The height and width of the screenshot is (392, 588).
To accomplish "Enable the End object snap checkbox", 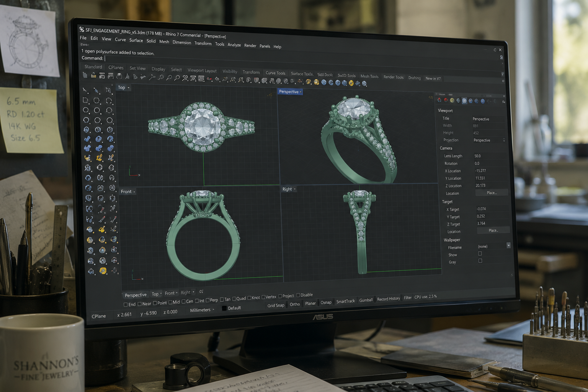I will (126, 305).
